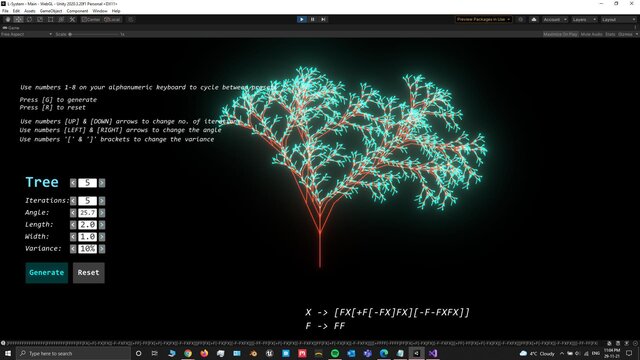Click the Angle value field

point(87,213)
